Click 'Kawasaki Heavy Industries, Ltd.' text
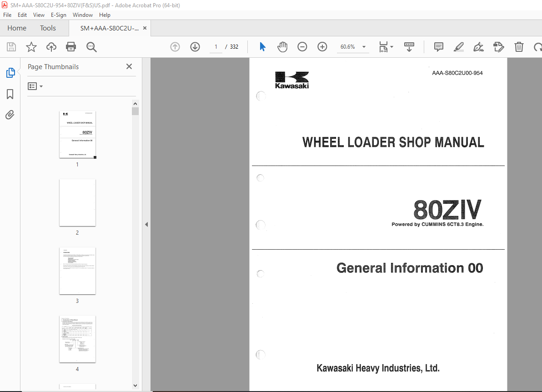This screenshot has height=392, width=542. (378, 368)
